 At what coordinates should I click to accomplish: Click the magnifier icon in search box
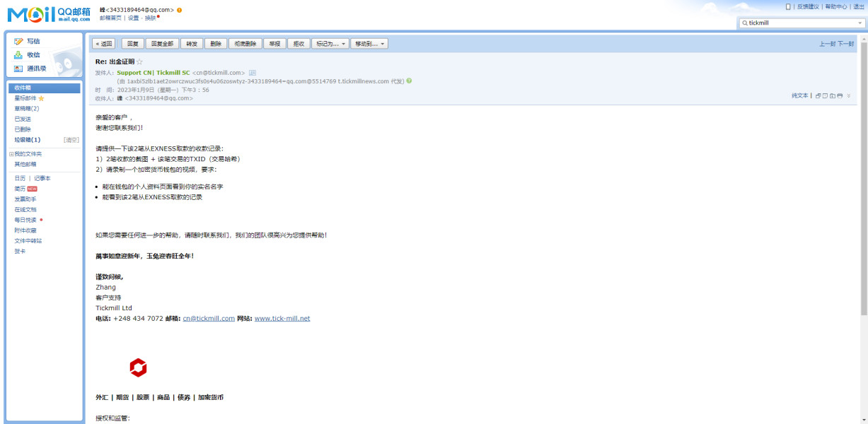pos(745,23)
